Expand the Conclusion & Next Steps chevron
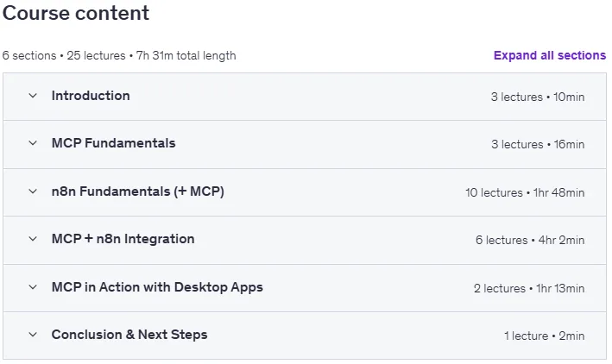Image resolution: width=612 pixels, height=364 pixels. (33, 335)
